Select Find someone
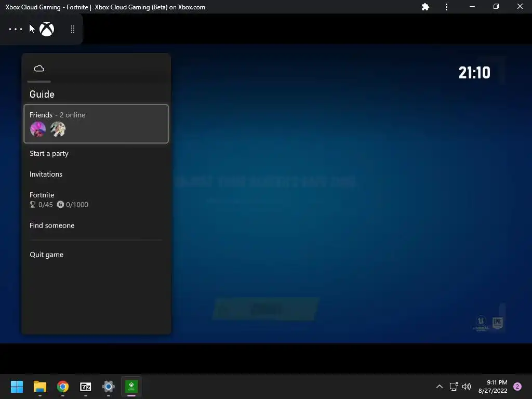532x399 pixels. (96, 225)
